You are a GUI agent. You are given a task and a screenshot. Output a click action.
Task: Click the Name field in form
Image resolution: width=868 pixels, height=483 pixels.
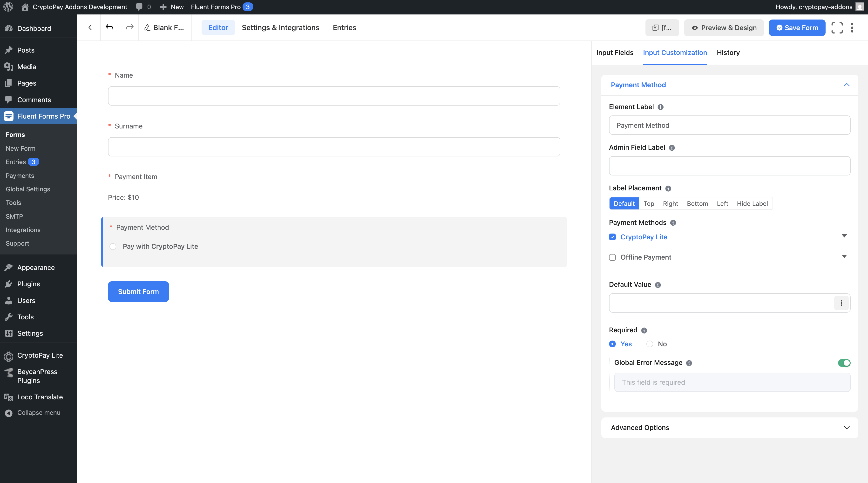334,96
